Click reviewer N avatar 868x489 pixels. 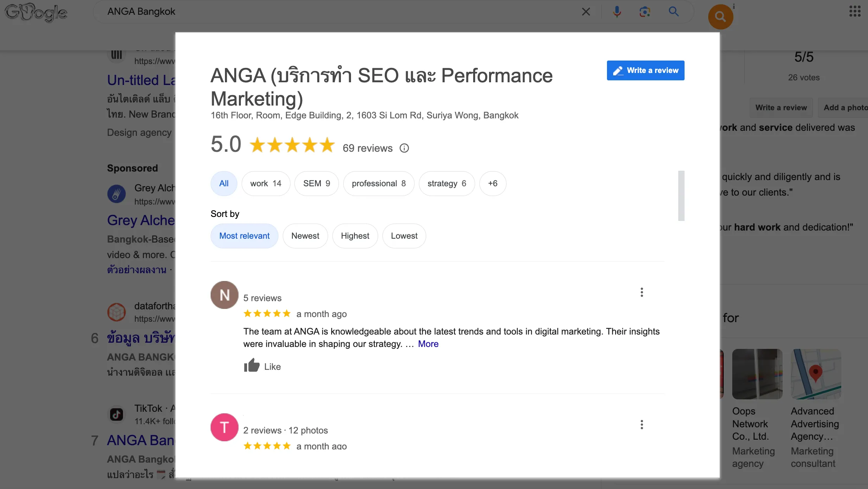pos(224,295)
